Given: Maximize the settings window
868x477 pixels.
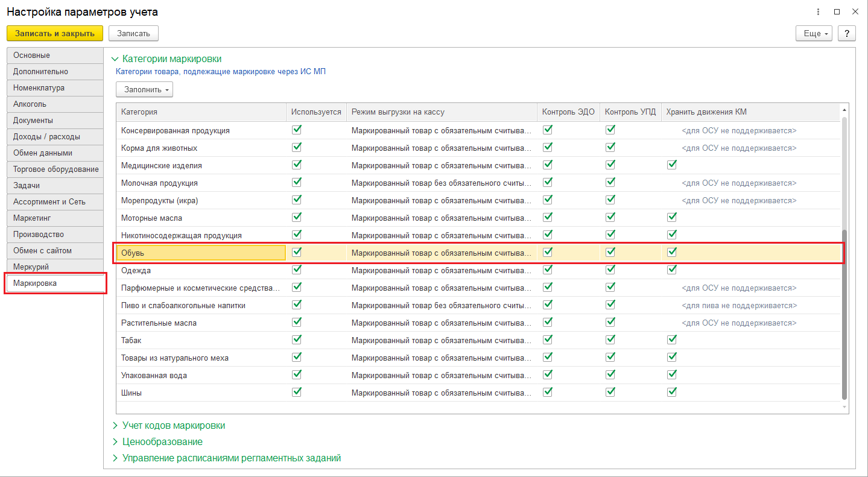Looking at the screenshot, I should tap(837, 11).
